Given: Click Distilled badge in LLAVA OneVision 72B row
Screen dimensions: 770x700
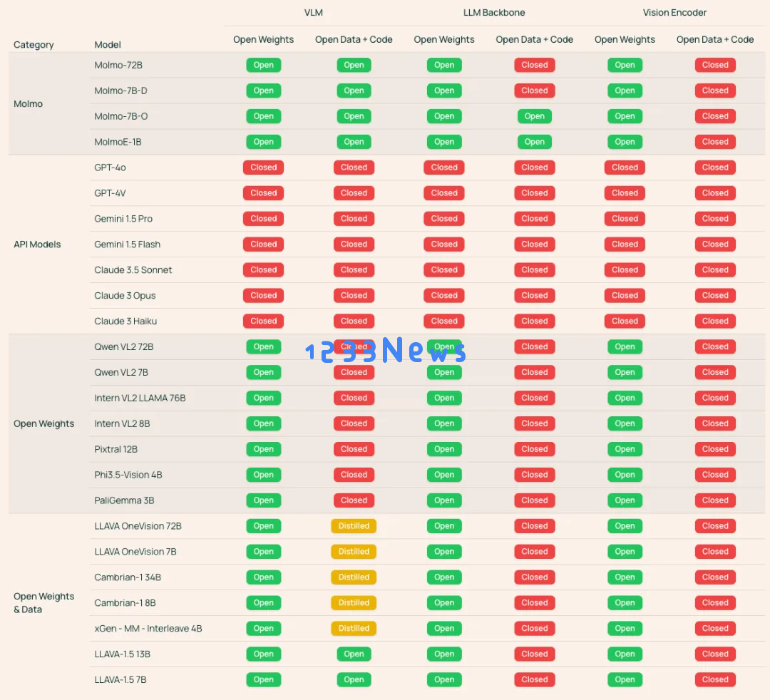Looking at the screenshot, I should coord(354,526).
